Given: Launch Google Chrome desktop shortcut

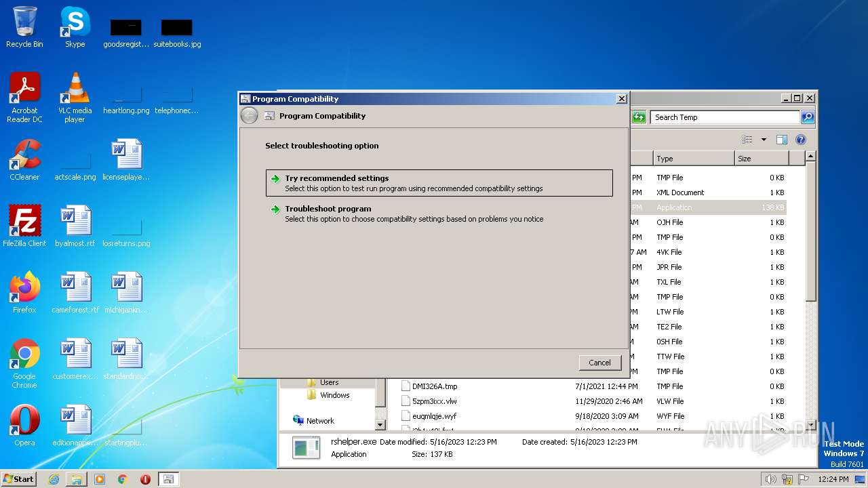Looking at the screenshot, I should coord(24,363).
